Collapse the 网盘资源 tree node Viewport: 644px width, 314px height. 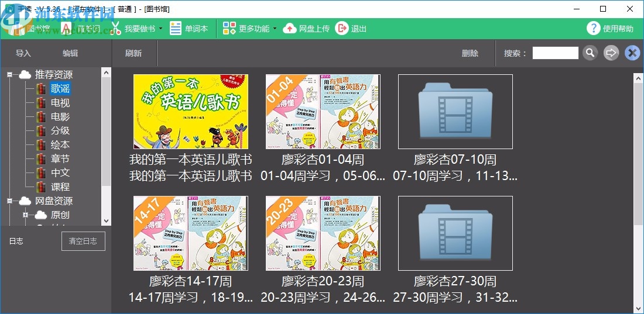pyautogui.click(x=9, y=201)
